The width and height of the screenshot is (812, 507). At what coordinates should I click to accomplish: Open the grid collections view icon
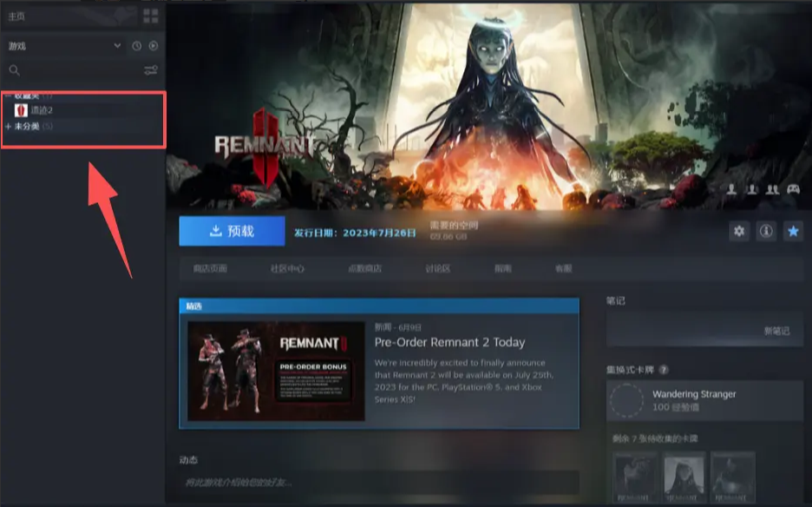(x=151, y=16)
